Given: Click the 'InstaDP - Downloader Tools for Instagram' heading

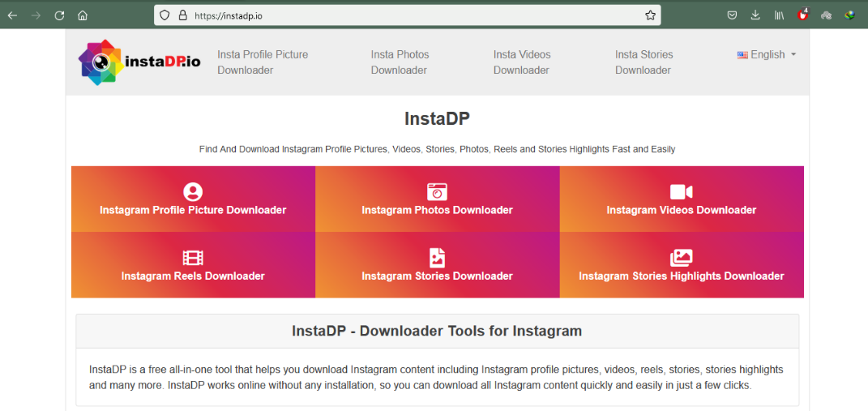Looking at the screenshot, I should tap(437, 332).
